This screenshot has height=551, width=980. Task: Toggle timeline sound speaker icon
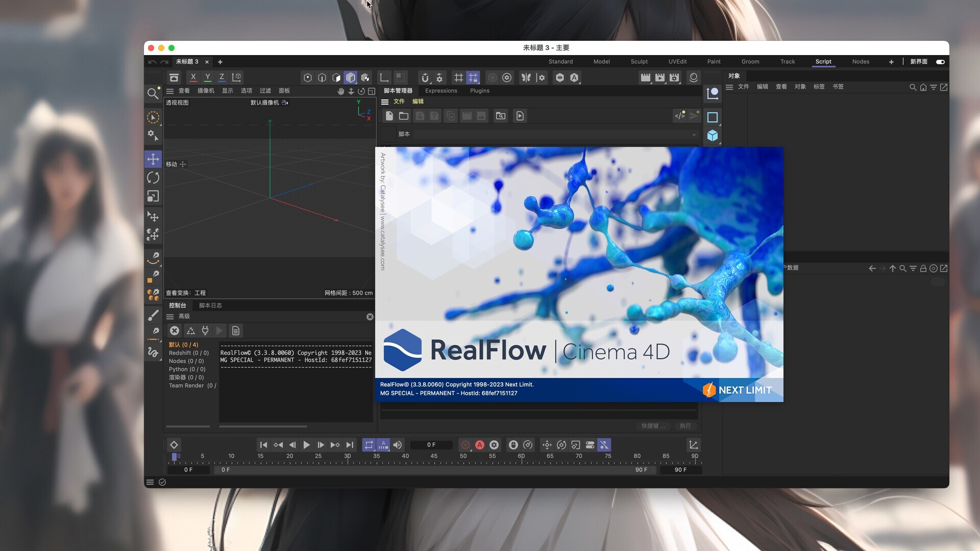click(398, 445)
